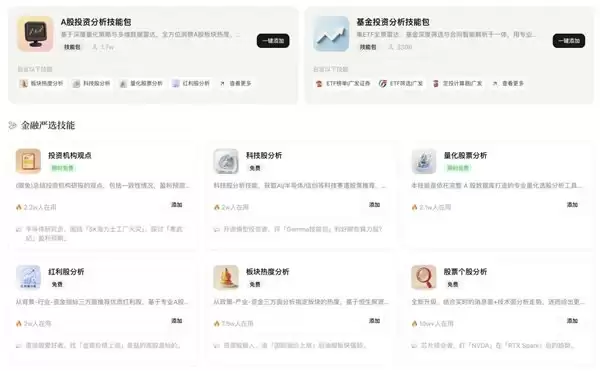
Task: Click the 红利股分析 chip icon in A股 pack
Action: [176, 83]
